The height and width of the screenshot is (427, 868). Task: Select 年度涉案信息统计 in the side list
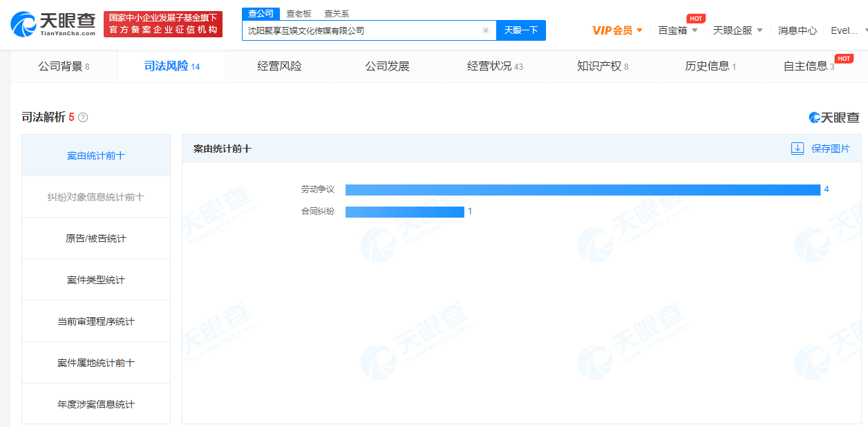(96, 404)
